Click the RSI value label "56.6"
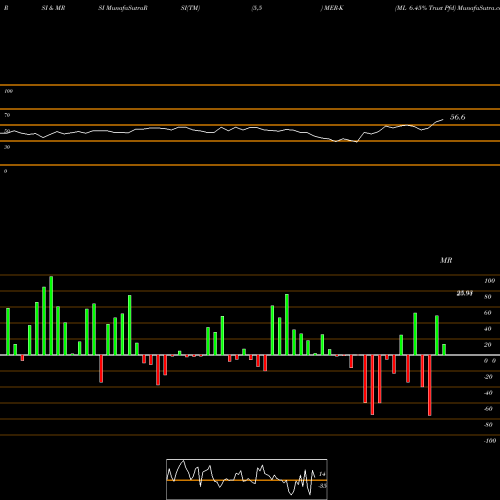This screenshot has height=500, width=500. tap(457, 117)
